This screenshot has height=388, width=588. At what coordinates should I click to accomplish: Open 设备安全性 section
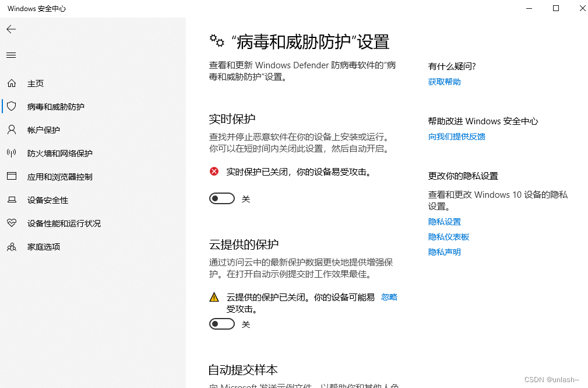pos(48,200)
